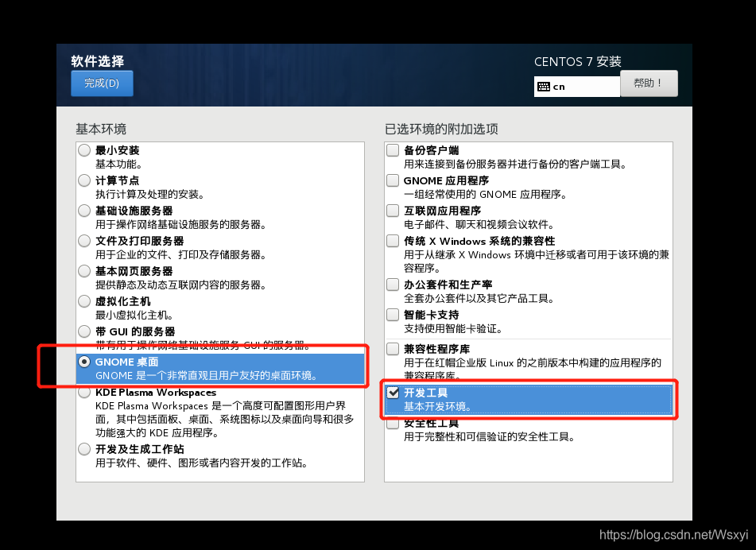Image resolution: width=756 pixels, height=550 pixels.
Task: Tick the GNOME 应用程序 checkbox
Action: (393, 180)
